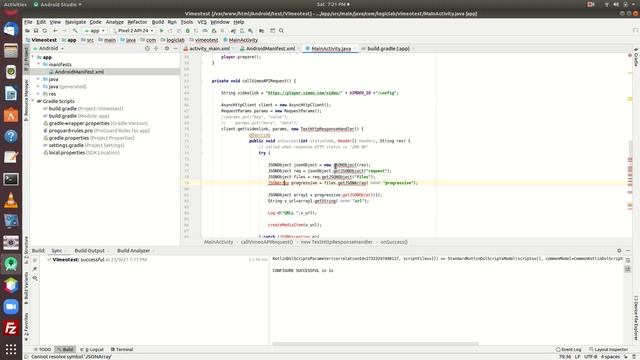Viewport: 640px width, 360px height.
Task: Click the Activities button in top bar
Action: pos(15,4)
